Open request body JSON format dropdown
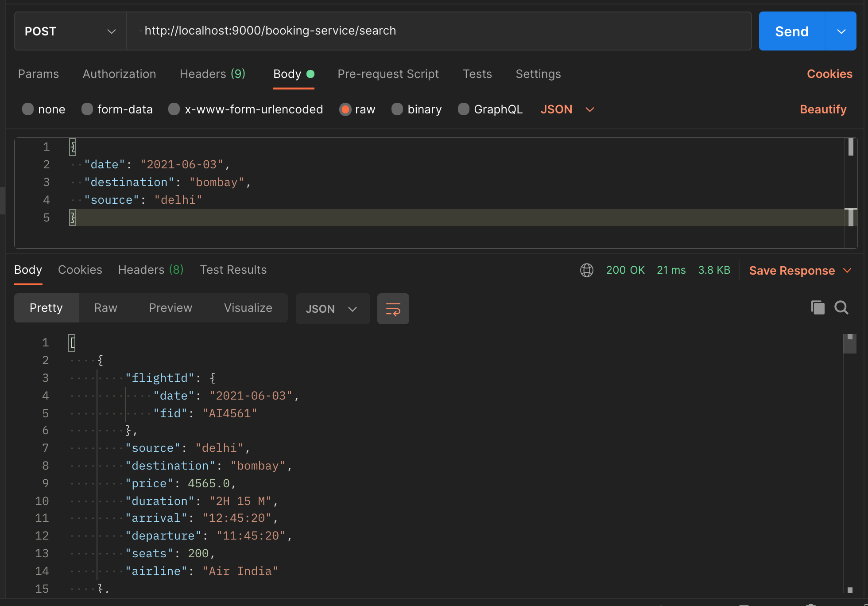The width and height of the screenshot is (868, 606). pos(567,109)
